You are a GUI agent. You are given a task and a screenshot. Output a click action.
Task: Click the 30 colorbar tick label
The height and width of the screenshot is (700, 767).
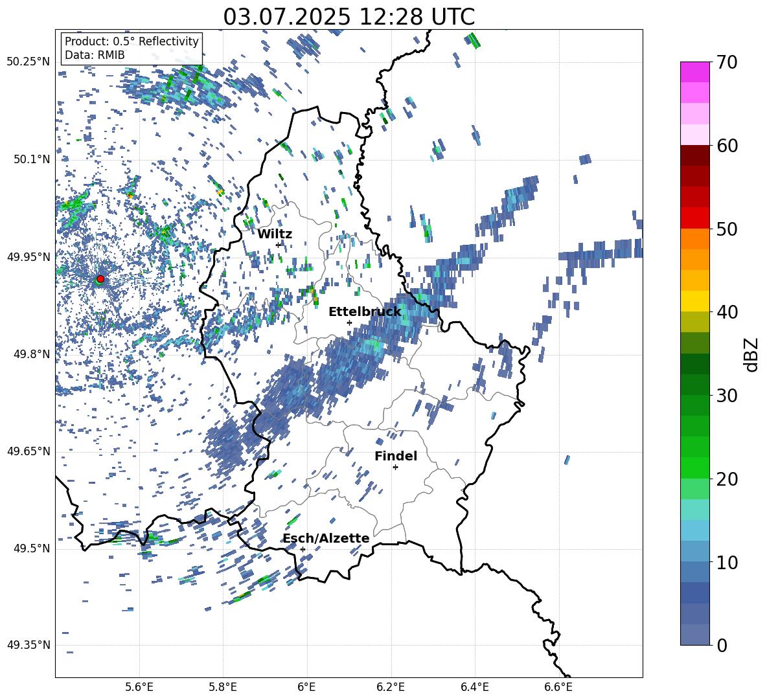727,396
